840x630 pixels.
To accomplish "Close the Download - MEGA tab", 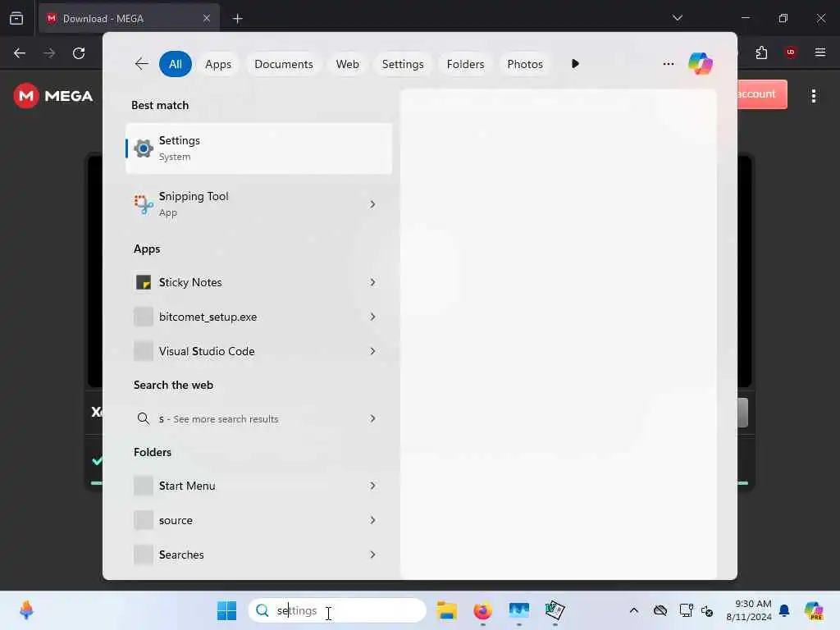I will [206, 18].
